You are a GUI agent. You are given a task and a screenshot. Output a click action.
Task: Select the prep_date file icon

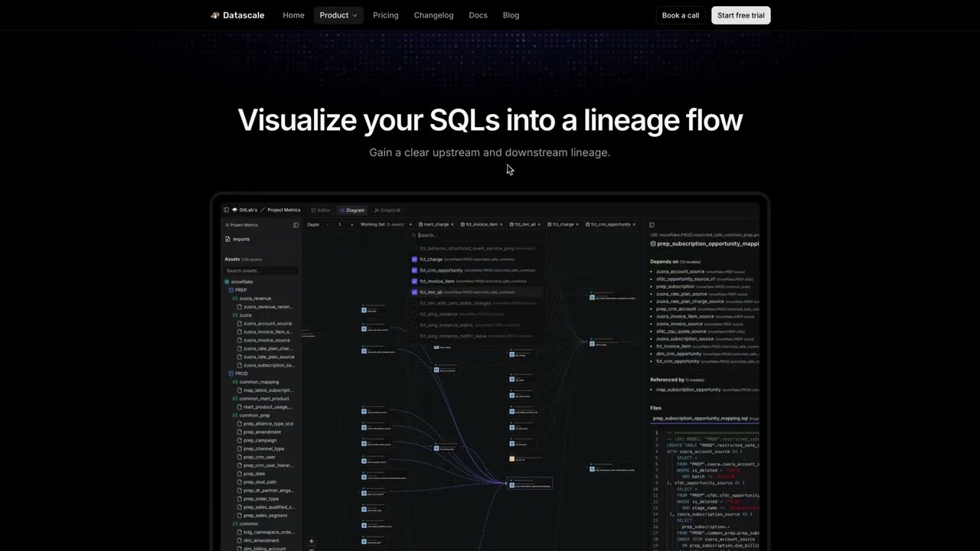[240, 474]
